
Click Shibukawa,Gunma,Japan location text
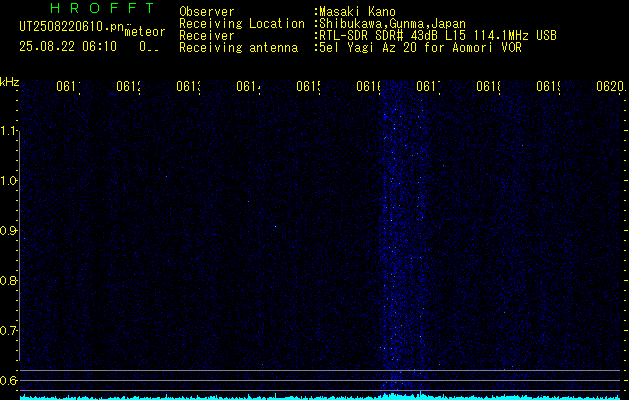[392, 24]
